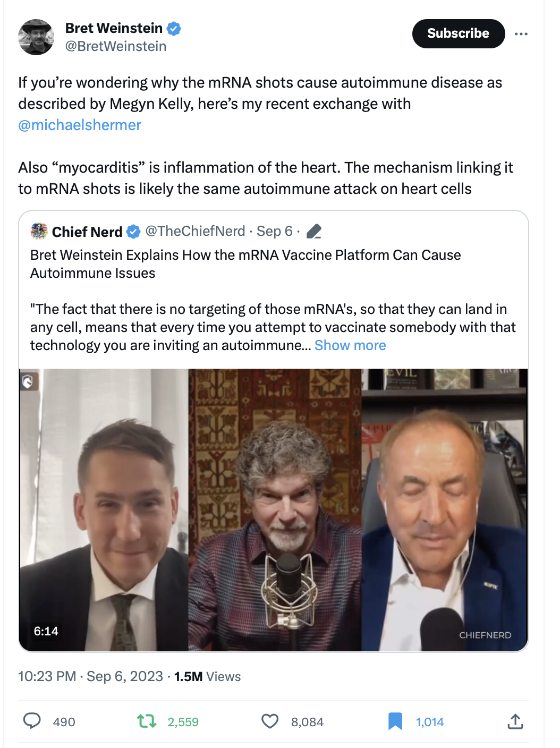Click the retweet arrows icon

147,721
